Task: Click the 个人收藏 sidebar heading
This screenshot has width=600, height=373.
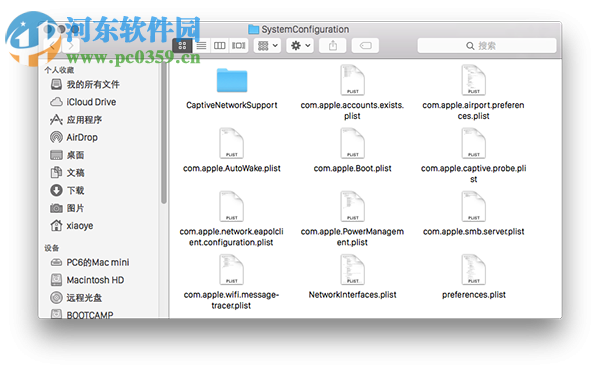Action: click(59, 70)
